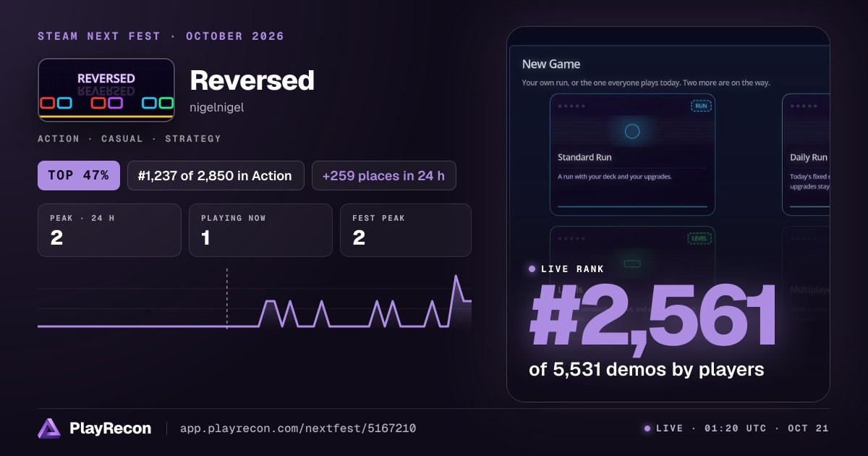This screenshot has height=456, width=868.
Task: Select the PLAYING NOW stat card
Action: (260, 230)
